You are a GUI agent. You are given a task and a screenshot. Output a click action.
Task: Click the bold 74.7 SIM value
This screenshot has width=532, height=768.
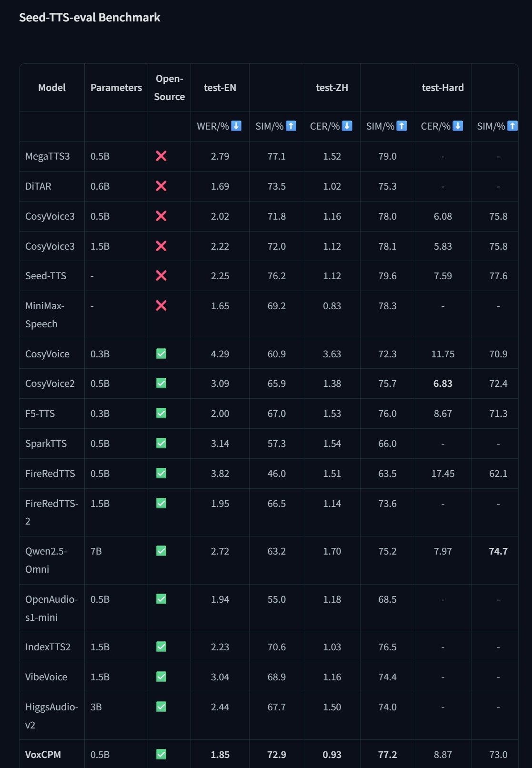[x=498, y=551]
